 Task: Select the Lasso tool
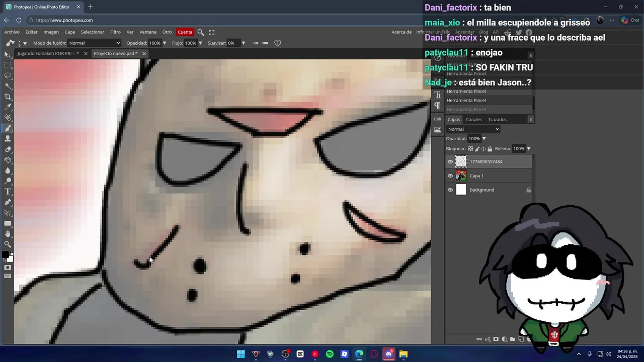point(8,75)
